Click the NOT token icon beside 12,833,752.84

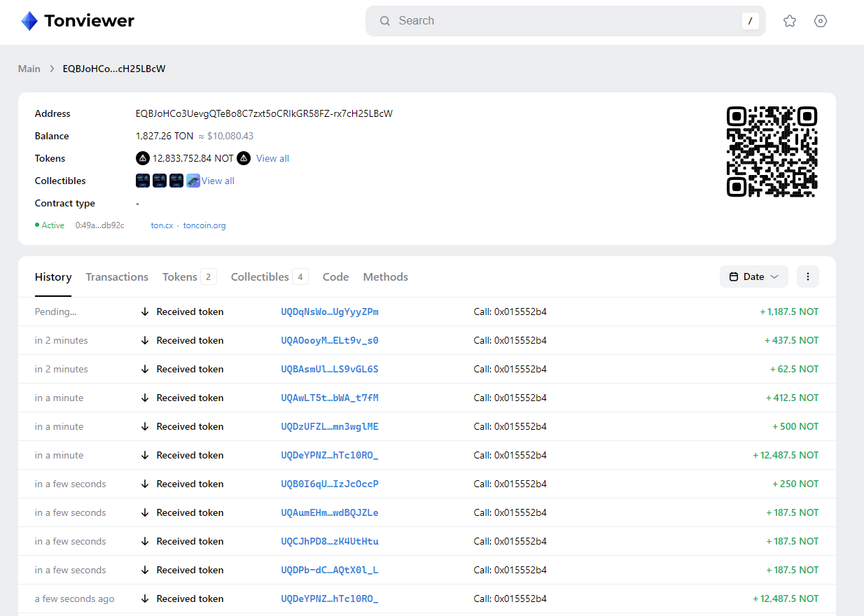(142, 158)
